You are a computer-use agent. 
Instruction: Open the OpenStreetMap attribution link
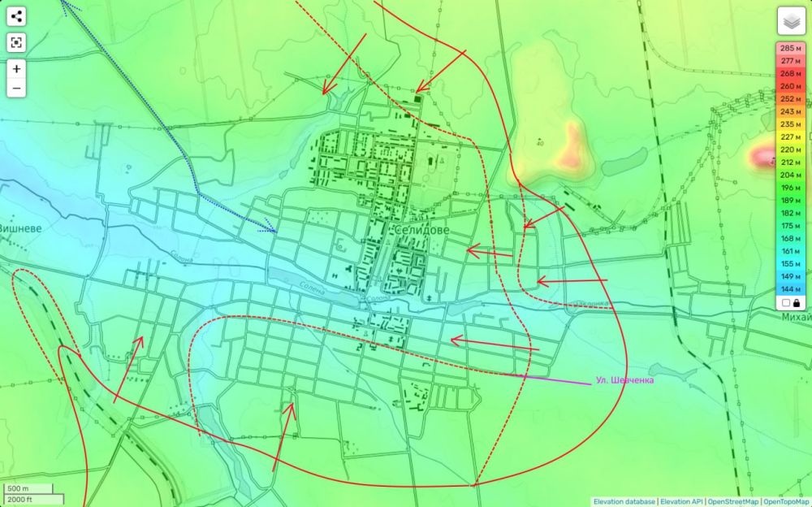click(x=732, y=501)
